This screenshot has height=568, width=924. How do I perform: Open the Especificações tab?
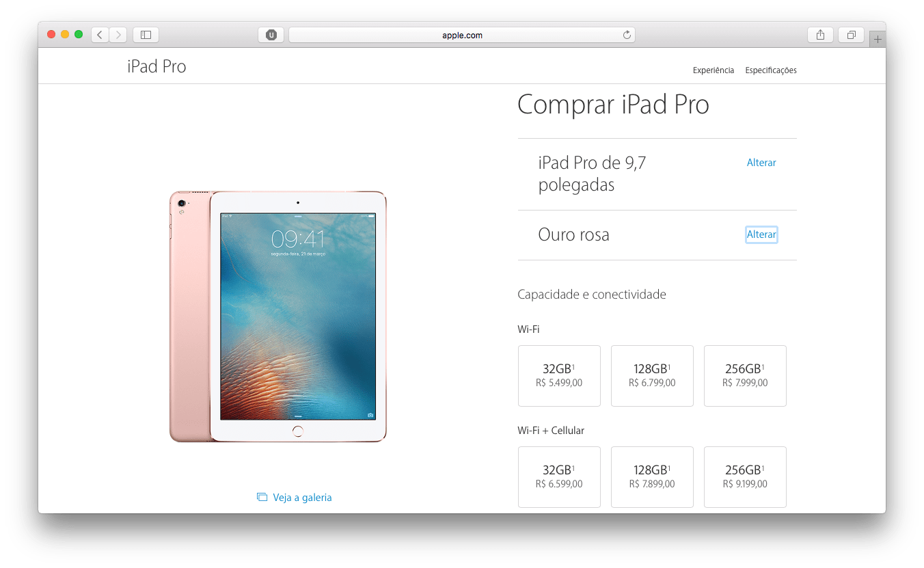pos(771,70)
